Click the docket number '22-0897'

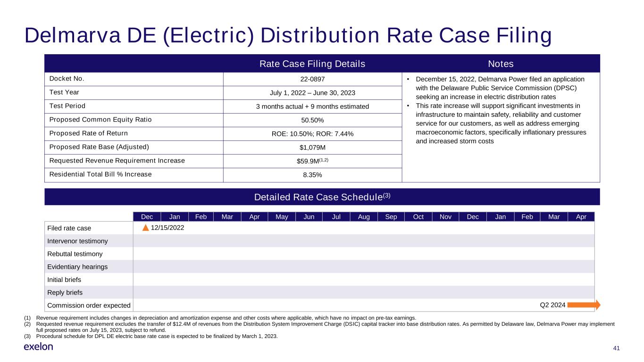pos(312,79)
